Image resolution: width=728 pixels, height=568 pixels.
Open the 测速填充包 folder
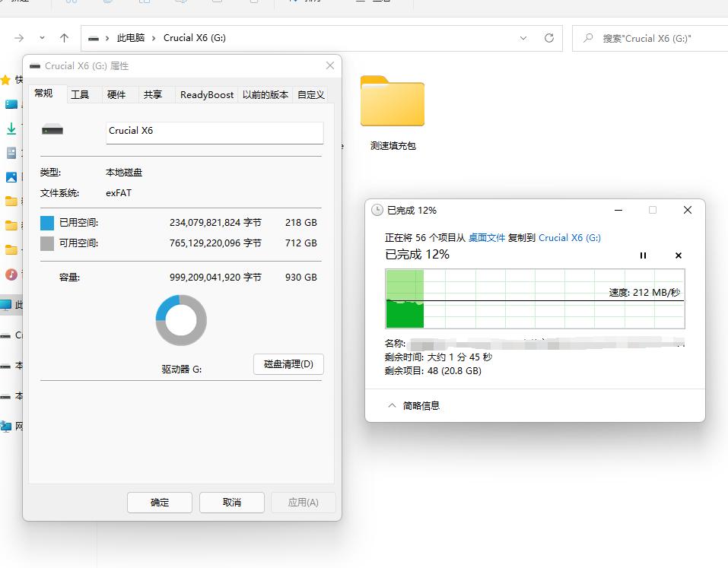[393, 113]
